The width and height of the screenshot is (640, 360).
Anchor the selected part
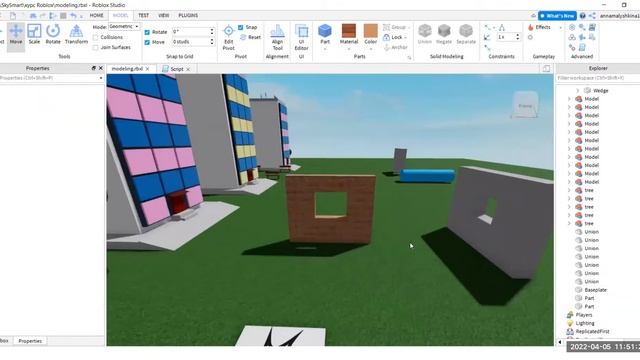396,47
